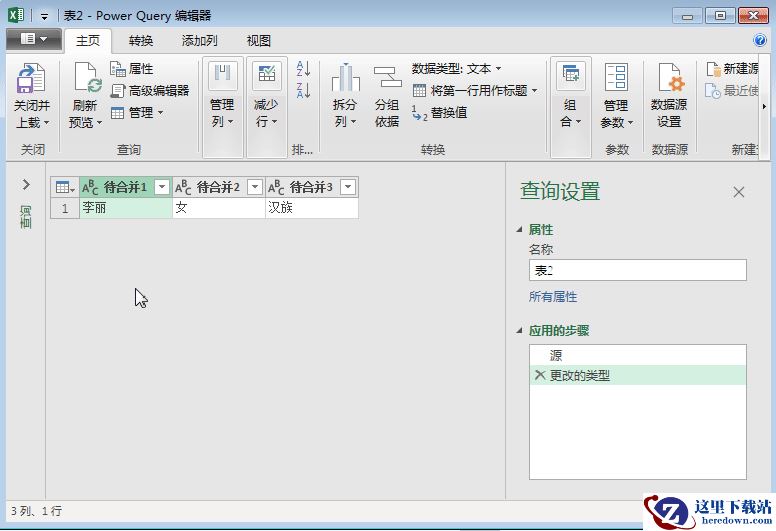Open the 管理 query dropdown
This screenshot has height=531, width=776.
(x=137, y=113)
